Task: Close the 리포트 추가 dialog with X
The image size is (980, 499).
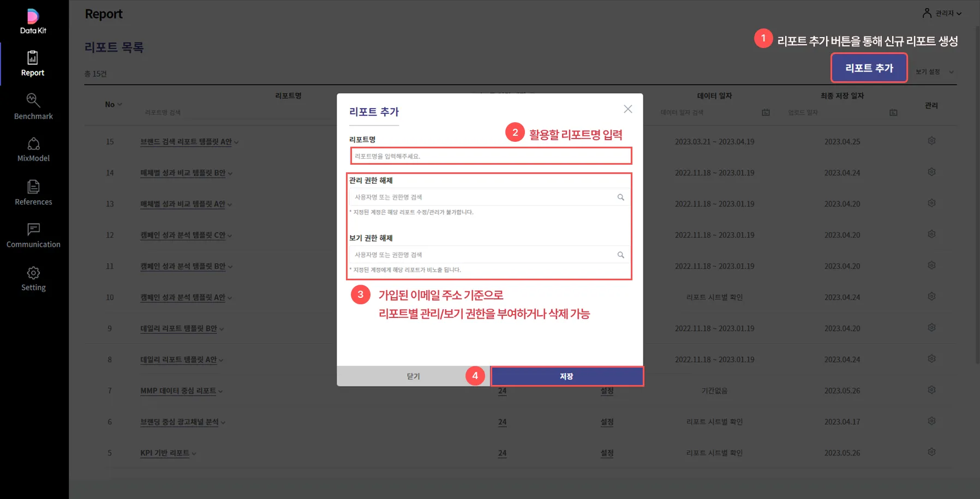Action: (x=628, y=109)
